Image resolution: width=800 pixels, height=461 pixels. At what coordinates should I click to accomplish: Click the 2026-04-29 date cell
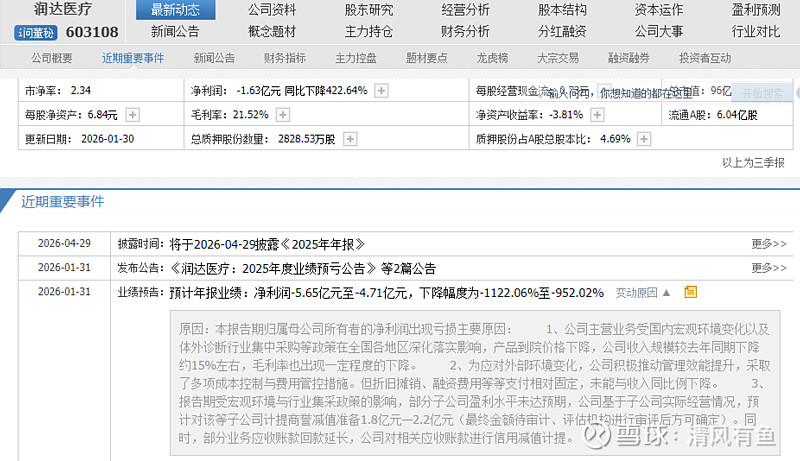point(64,243)
